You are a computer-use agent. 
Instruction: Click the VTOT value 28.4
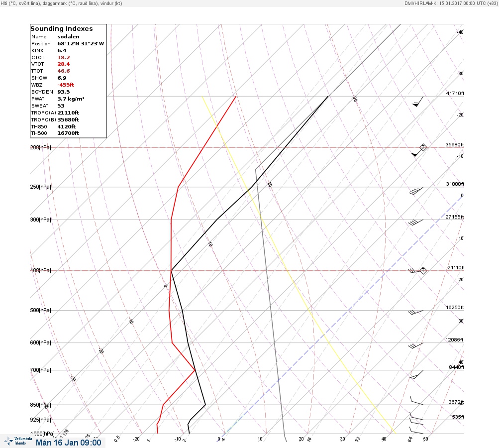tap(64, 64)
